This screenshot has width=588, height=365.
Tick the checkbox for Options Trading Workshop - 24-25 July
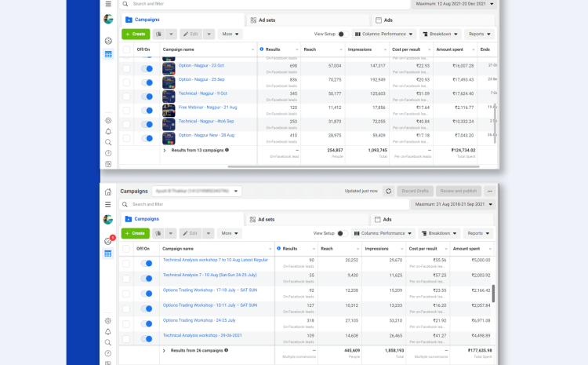coord(126,322)
